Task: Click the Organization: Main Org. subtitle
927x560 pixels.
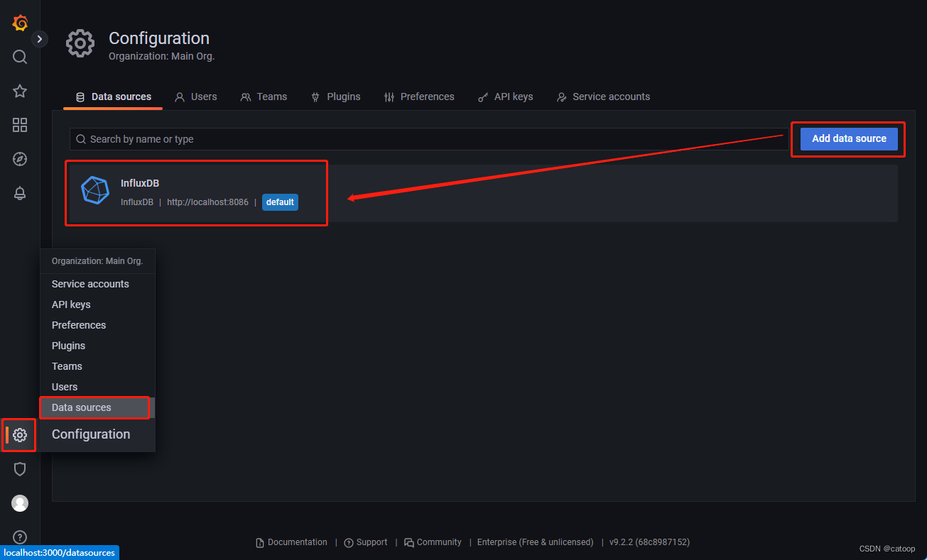Action: pyautogui.click(x=161, y=56)
